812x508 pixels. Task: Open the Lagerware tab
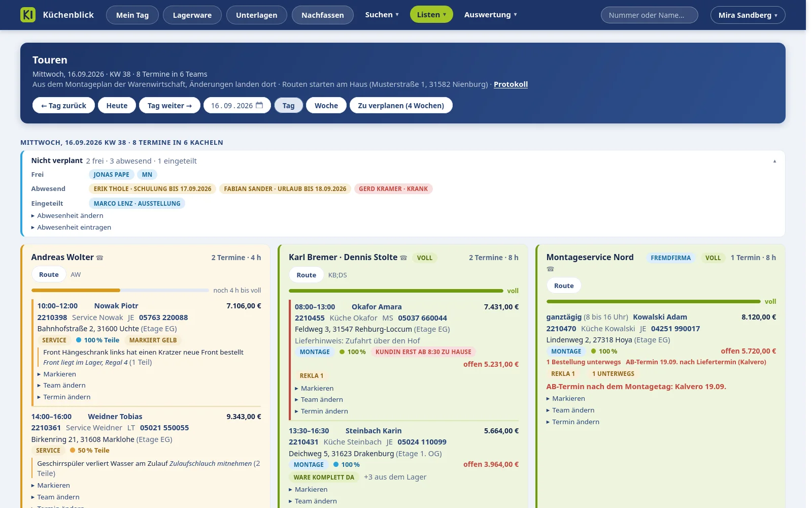[x=192, y=15]
